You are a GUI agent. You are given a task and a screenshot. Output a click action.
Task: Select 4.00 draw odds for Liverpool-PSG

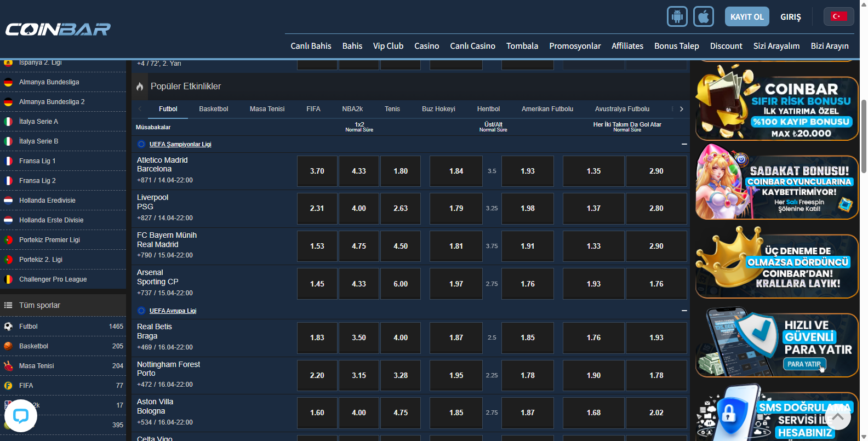358,209
